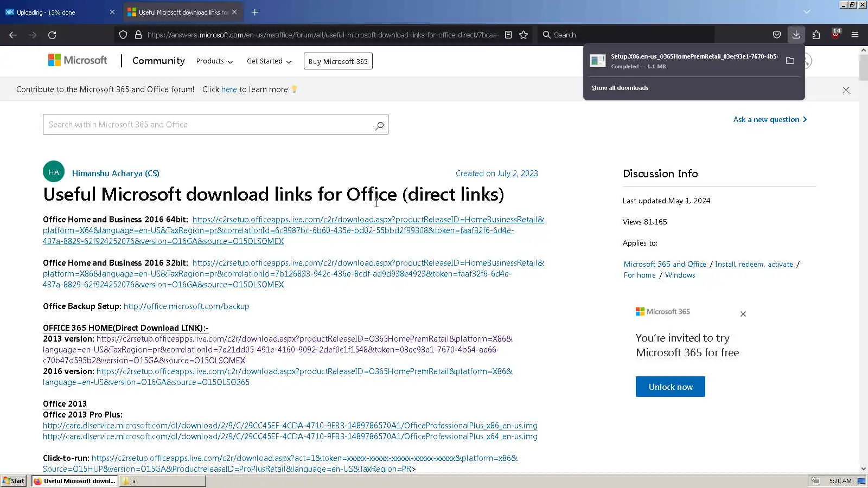Open Himanshu Acharya (CS) profile

coord(116,174)
